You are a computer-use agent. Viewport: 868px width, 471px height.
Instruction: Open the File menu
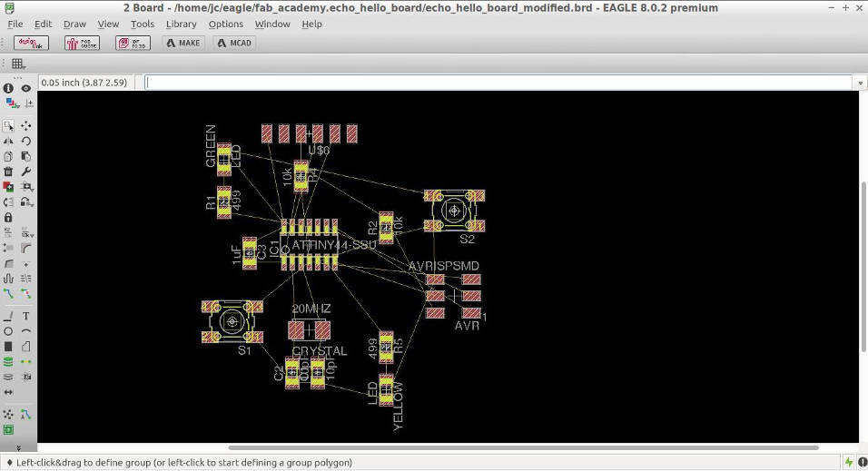[x=15, y=25]
